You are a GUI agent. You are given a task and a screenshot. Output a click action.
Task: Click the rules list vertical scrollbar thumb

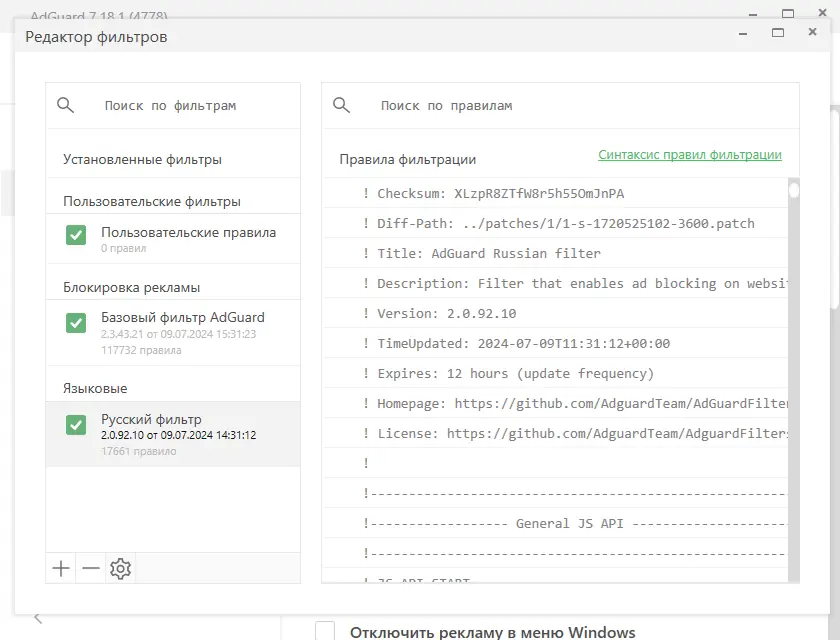click(x=794, y=190)
